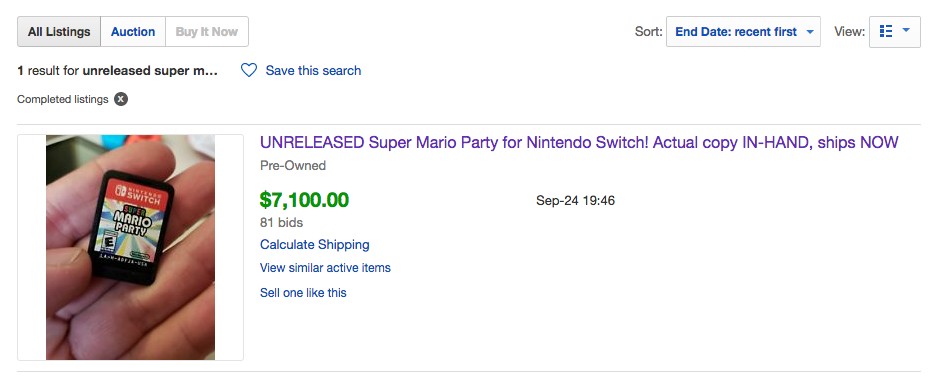Click the truncated unreleased super m search text
The width and height of the screenshot is (935, 392).
click(150, 70)
